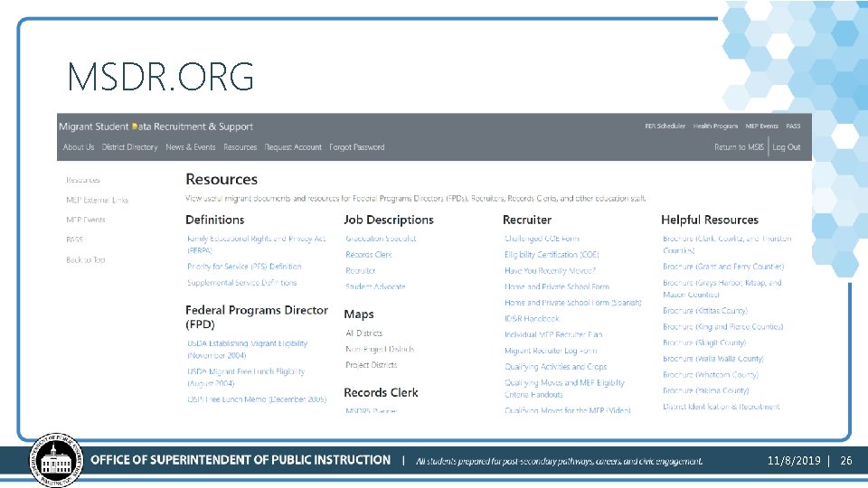
Task: Open Priority for Service (PFS) Definition link
Action: point(244,266)
